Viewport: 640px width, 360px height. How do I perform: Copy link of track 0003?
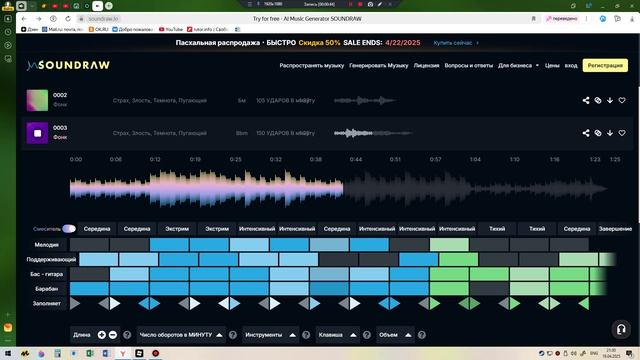click(598, 133)
